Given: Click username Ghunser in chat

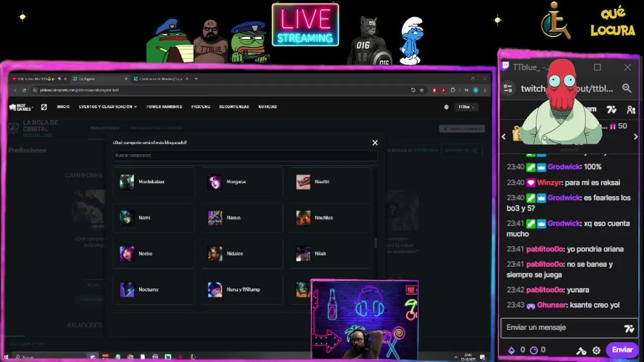Looking at the screenshot, I should point(551,305).
